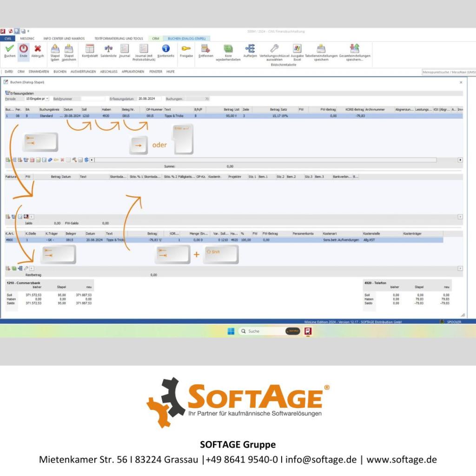Open the Kontoblatt account sheet

(x=90, y=51)
